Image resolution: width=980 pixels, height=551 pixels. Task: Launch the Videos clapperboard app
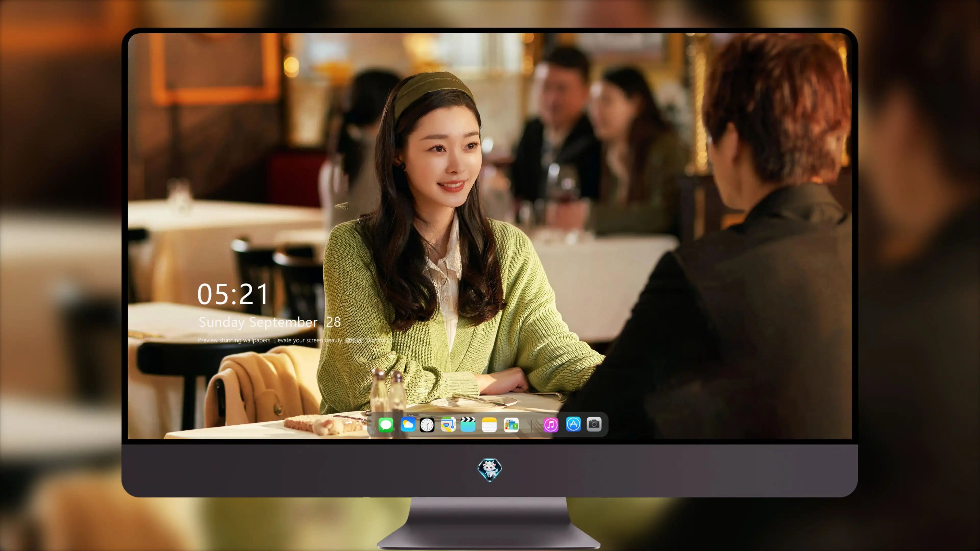tap(468, 424)
